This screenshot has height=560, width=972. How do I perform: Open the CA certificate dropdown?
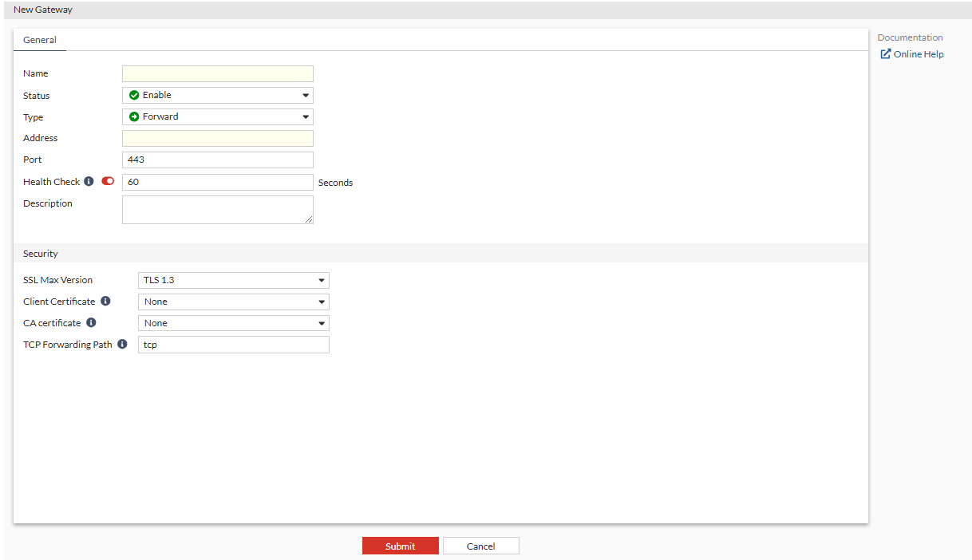[322, 323]
